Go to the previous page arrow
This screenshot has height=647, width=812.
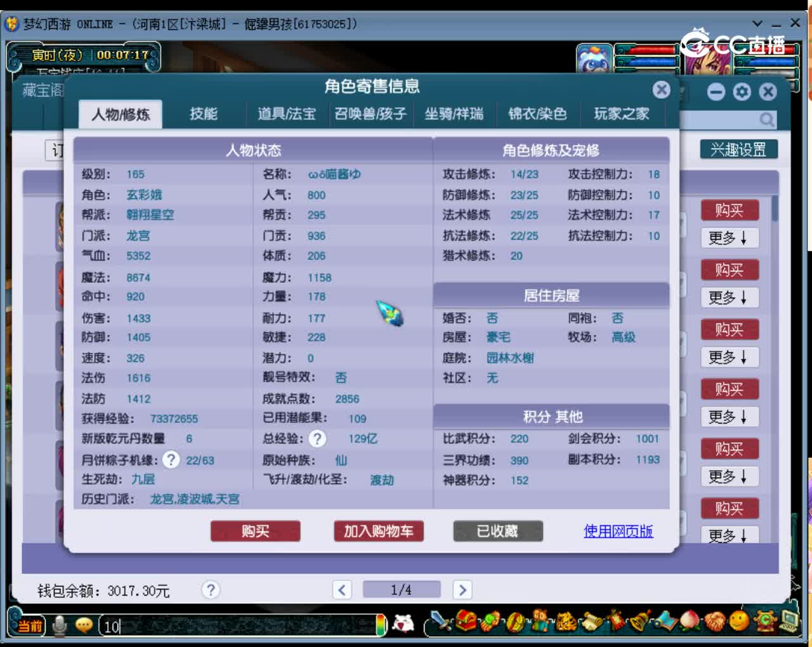click(x=342, y=590)
